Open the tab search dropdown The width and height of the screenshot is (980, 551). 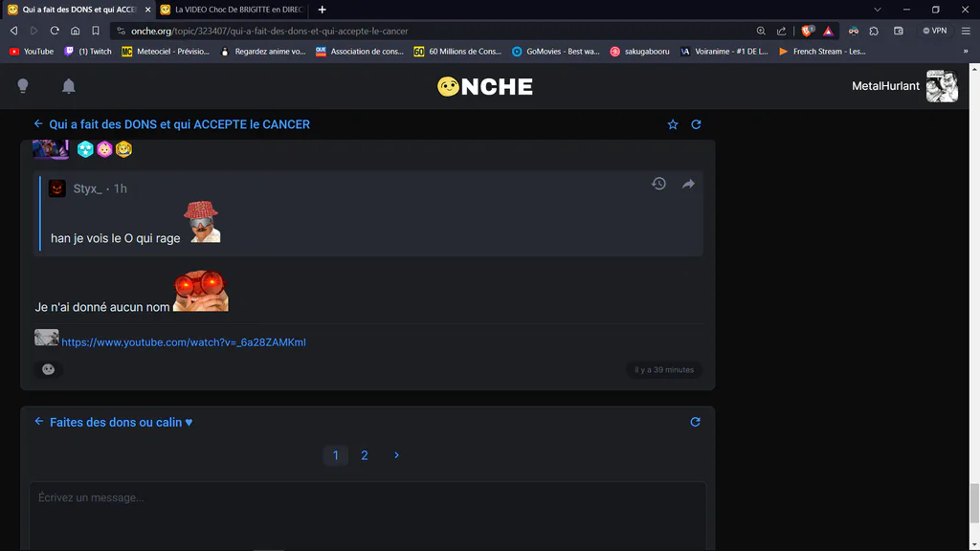(878, 10)
